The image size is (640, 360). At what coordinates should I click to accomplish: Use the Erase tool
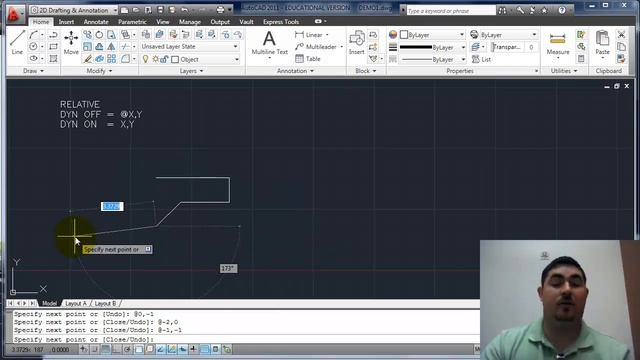coord(87,59)
